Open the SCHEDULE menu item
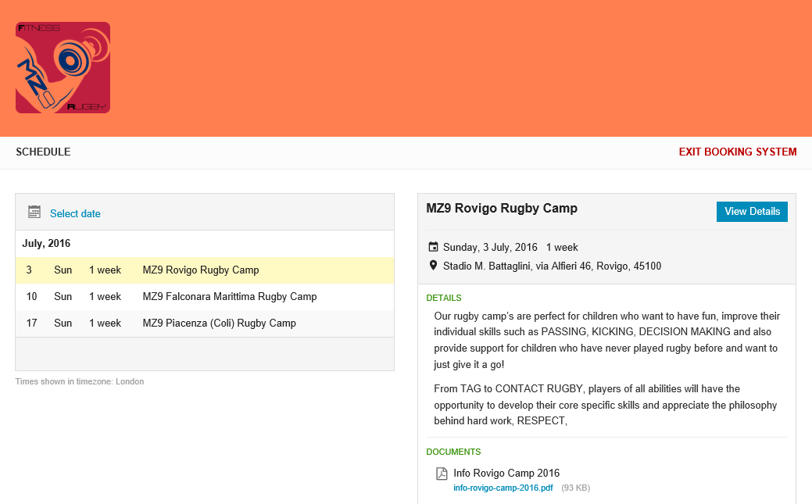The height and width of the screenshot is (504, 812). click(x=43, y=152)
